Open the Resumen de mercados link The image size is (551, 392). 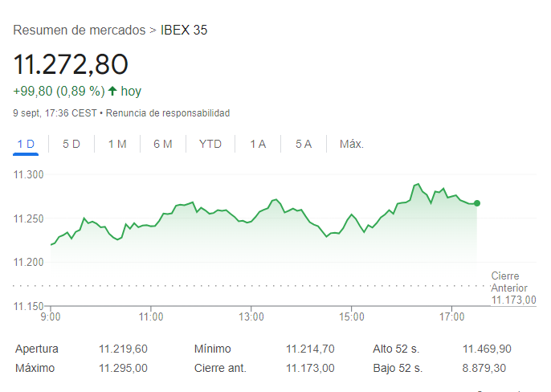(x=80, y=31)
